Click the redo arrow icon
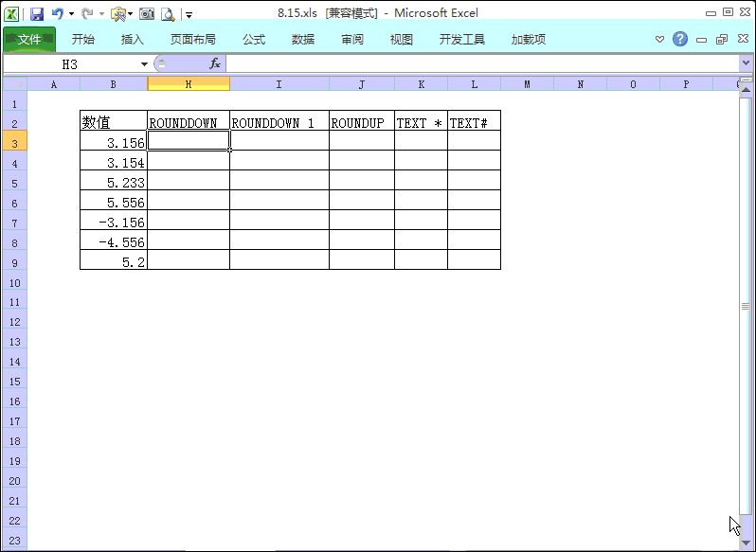Screen dimensions: 756x552 click(87, 13)
